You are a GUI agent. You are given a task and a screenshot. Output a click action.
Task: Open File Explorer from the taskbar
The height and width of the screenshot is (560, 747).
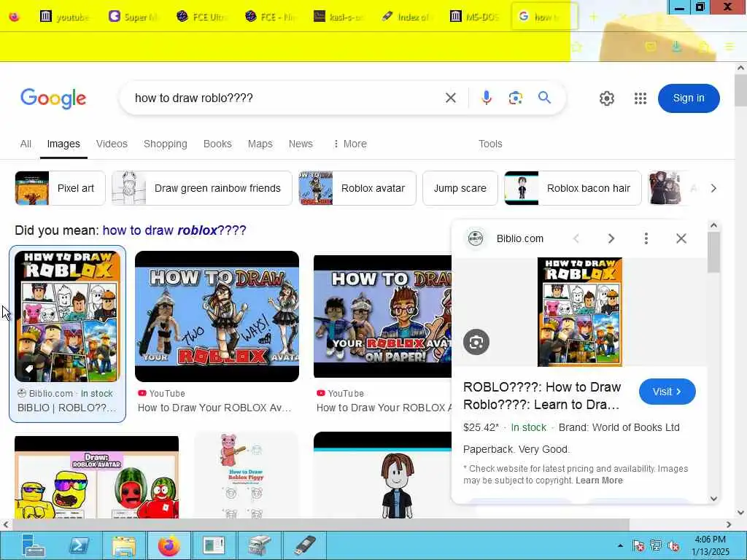(124, 545)
